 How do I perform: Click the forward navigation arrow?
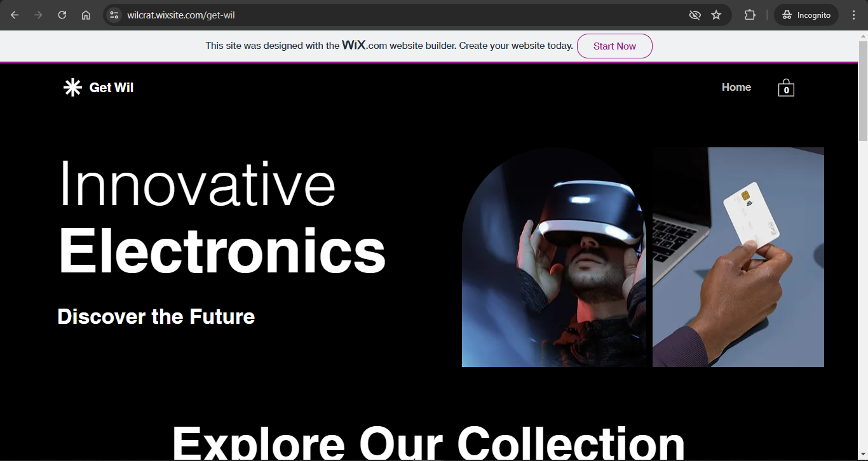[38, 15]
